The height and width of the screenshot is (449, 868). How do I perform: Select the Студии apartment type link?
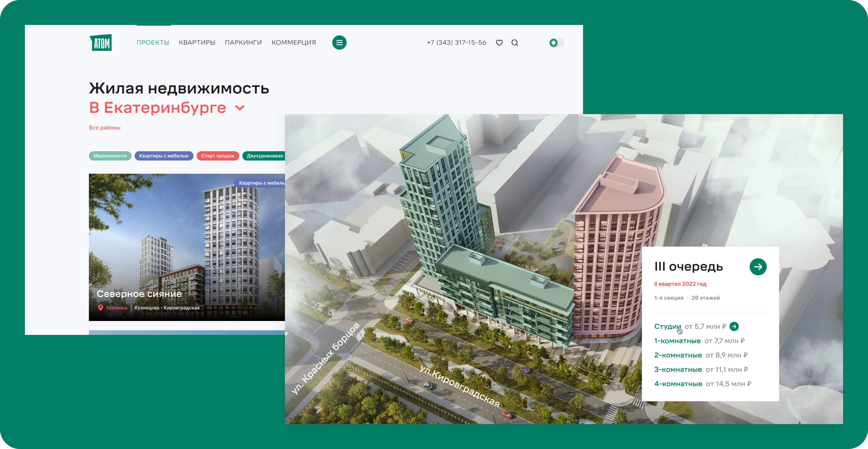pyautogui.click(x=668, y=326)
